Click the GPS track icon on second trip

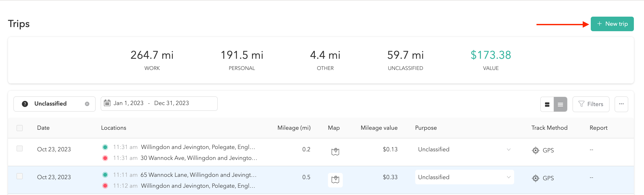(x=535, y=178)
